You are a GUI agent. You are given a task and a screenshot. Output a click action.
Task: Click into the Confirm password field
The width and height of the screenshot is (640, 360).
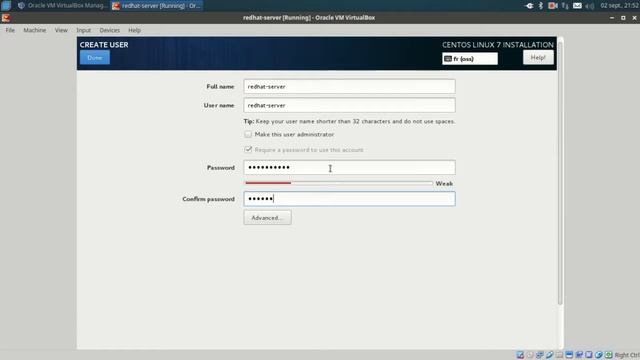349,199
